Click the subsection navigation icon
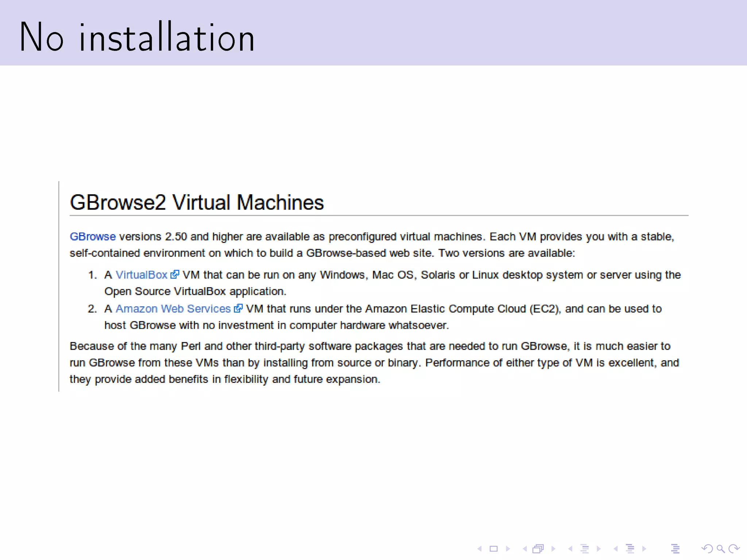Viewport: 747px width, 560px height. click(x=585, y=549)
